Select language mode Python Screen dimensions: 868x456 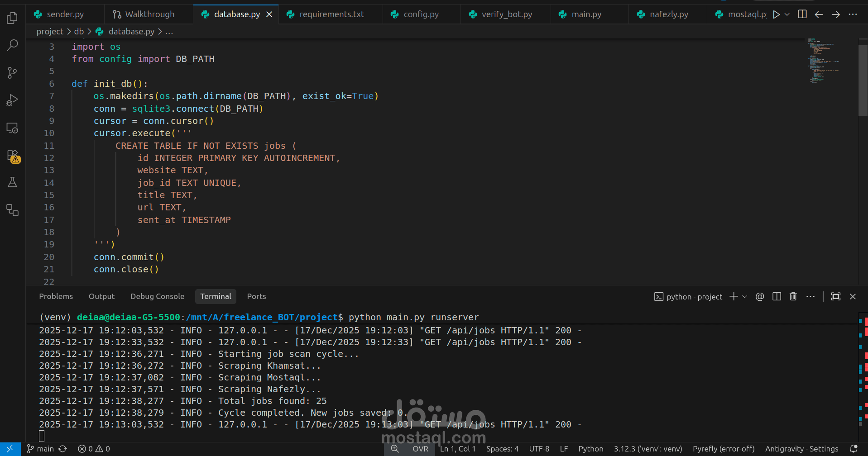click(x=591, y=449)
